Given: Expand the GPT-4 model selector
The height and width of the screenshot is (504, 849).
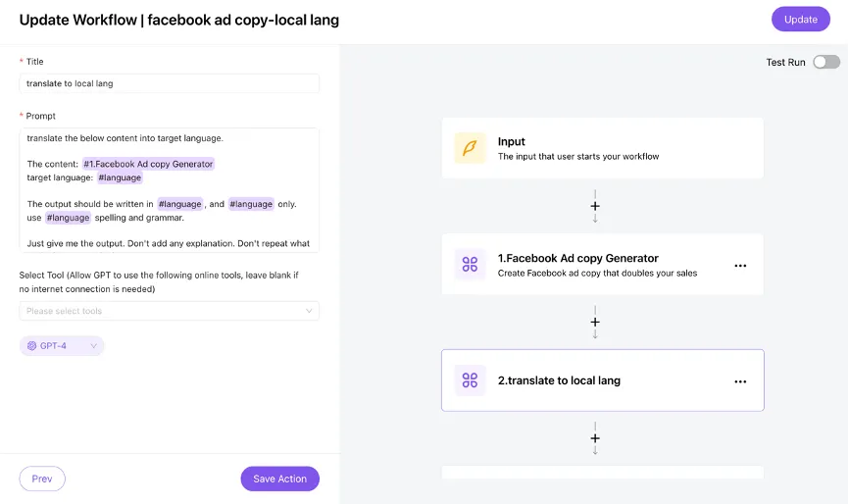Looking at the screenshot, I should pyautogui.click(x=62, y=346).
